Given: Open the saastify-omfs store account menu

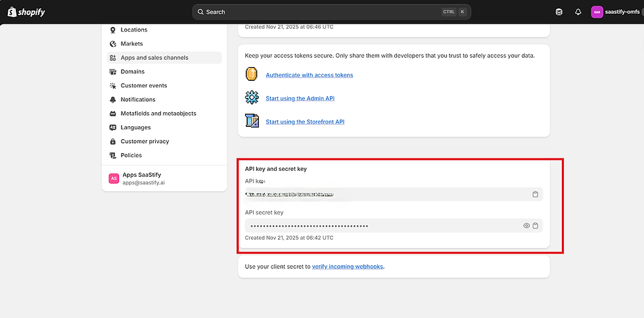Looking at the screenshot, I should 614,12.
